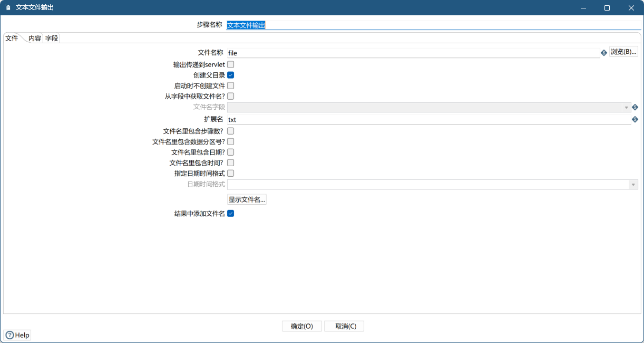
Task: Click the 取消(C) button
Action: (344, 326)
